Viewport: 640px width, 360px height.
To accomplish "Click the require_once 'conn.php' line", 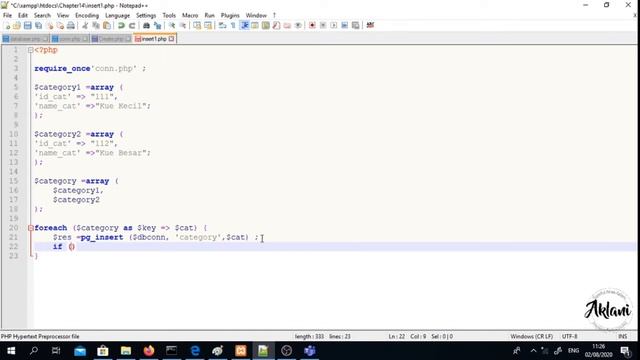I will 90,69.
